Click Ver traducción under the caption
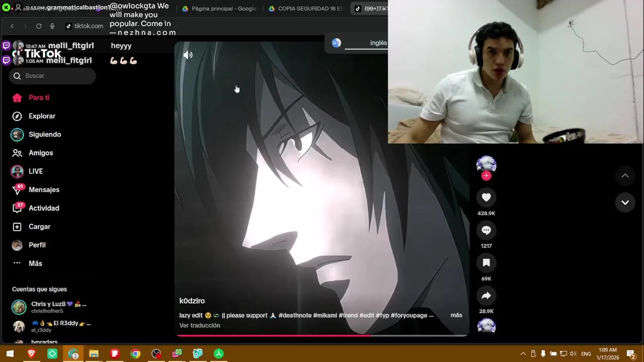This screenshot has width=644, height=362. tap(200, 325)
